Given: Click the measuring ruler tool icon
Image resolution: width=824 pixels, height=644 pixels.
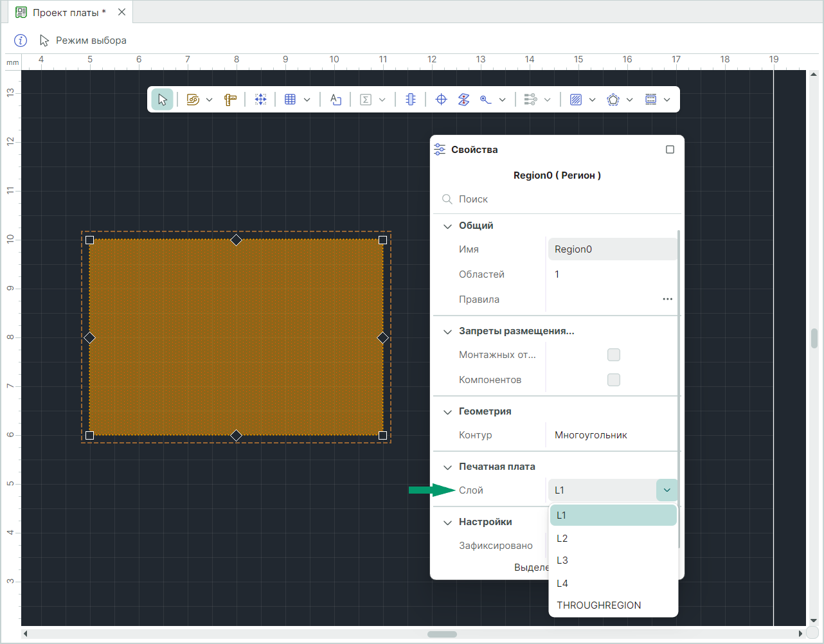Looking at the screenshot, I should pyautogui.click(x=230, y=100).
